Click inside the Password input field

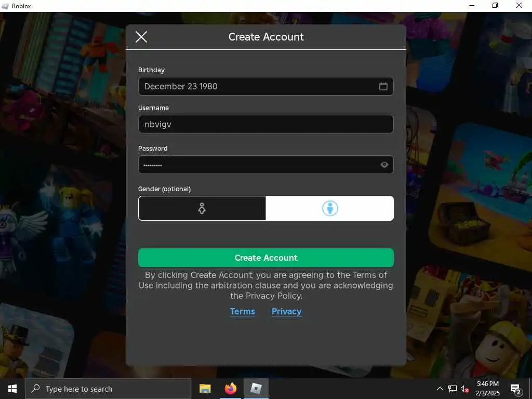[x=265, y=165]
